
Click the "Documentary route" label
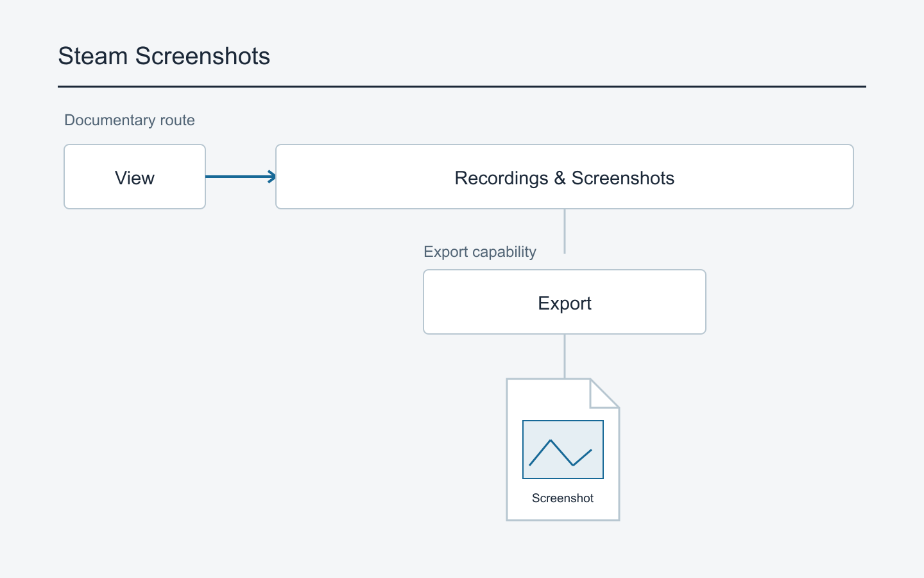pos(130,120)
